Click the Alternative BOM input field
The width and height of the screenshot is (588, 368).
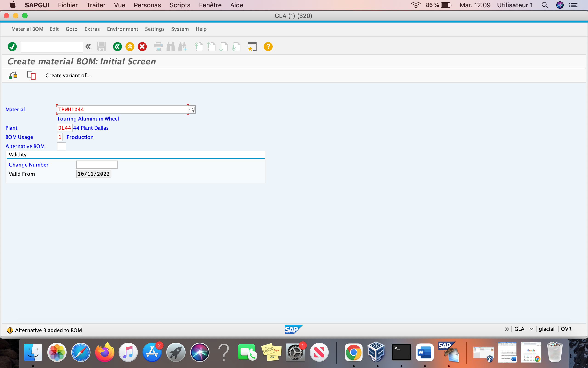pos(62,146)
